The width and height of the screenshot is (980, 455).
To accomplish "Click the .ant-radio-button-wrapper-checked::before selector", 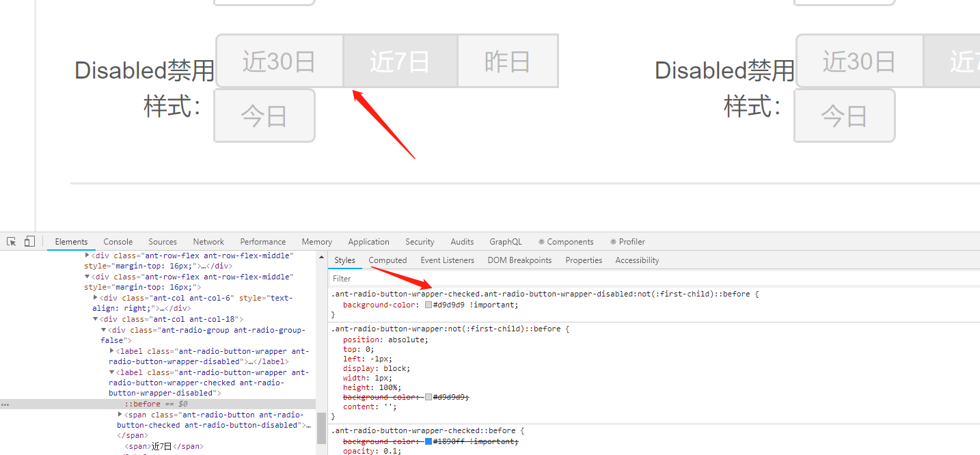I will [424, 431].
